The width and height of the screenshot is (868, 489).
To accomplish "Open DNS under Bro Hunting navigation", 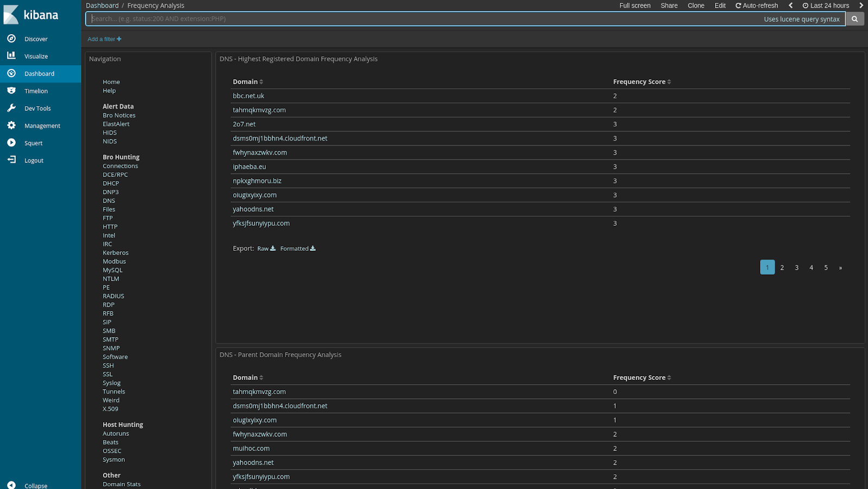I will (x=108, y=200).
